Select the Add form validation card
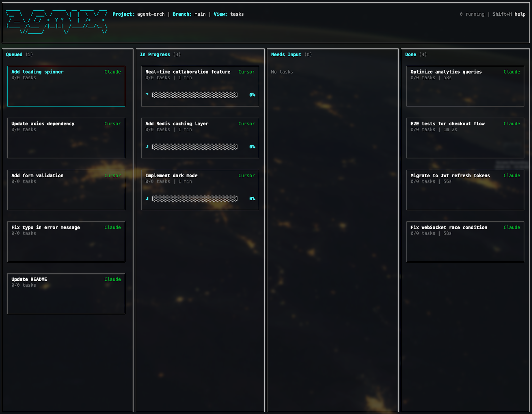Screen dimensions: 532x414 point(66,190)
